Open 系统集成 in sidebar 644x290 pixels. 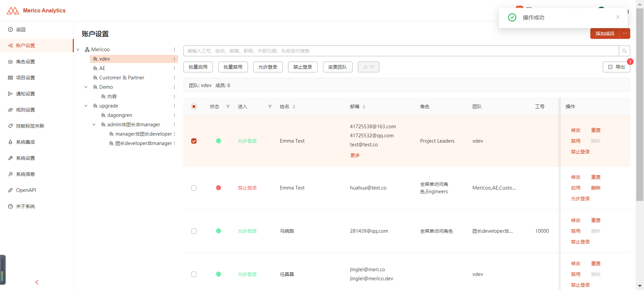pos(37,142)
